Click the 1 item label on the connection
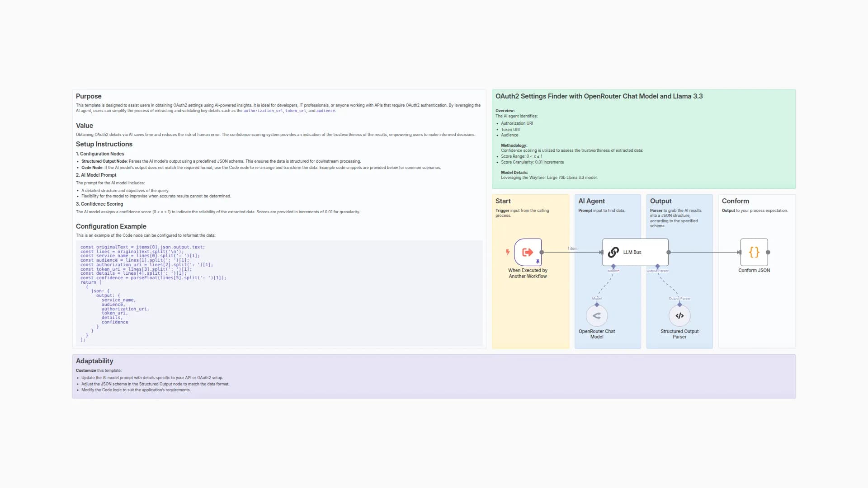868x488 pixels. pos(572,248)
